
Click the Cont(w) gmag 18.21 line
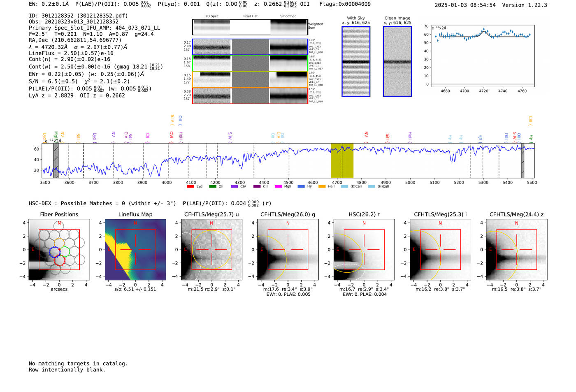(x=96, y=66)
